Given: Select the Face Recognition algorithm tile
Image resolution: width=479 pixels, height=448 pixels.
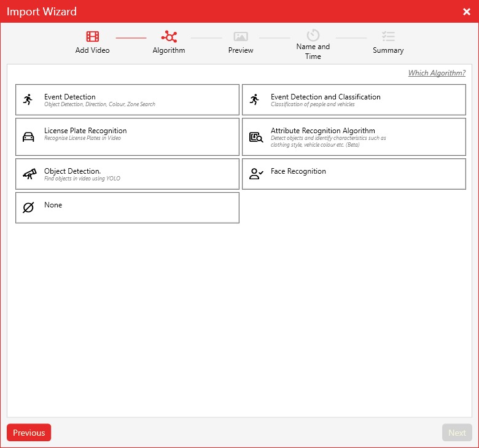Looking at the screenshot, I should pos(354,174).
